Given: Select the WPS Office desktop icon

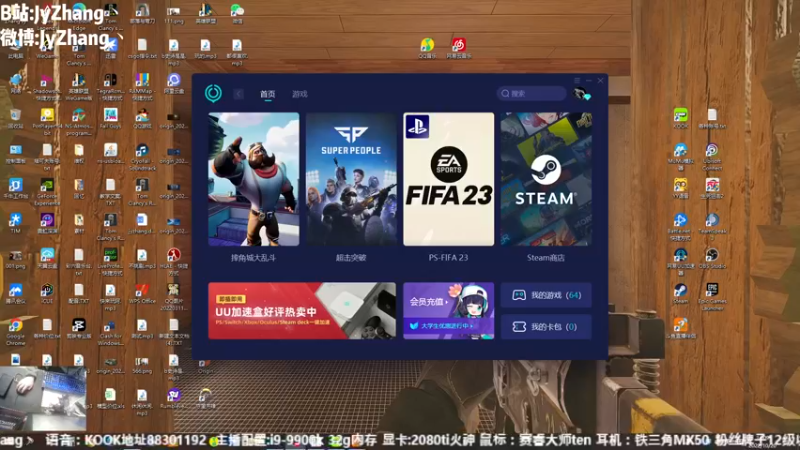Looking at the screenshot, I should coord(142,294).
